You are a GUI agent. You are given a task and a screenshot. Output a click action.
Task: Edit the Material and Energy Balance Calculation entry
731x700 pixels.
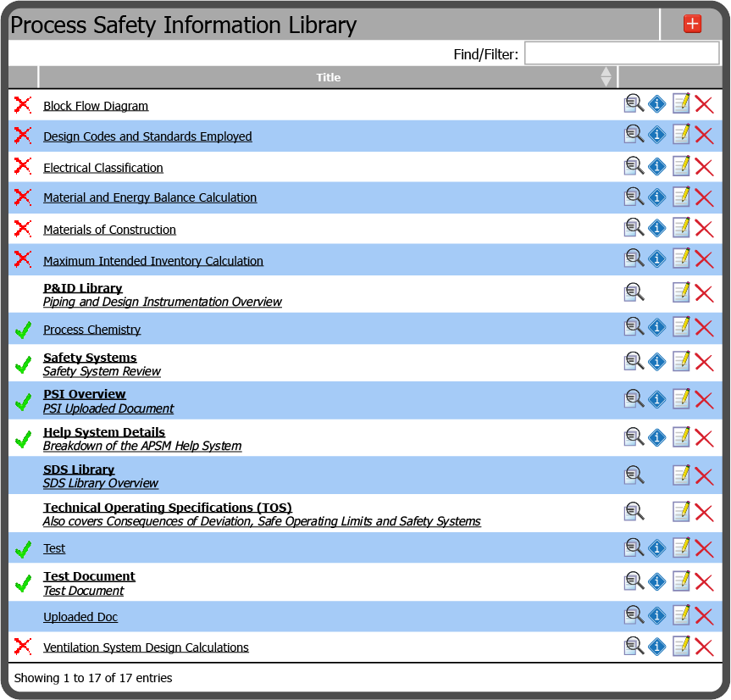(x=681, y=197)
